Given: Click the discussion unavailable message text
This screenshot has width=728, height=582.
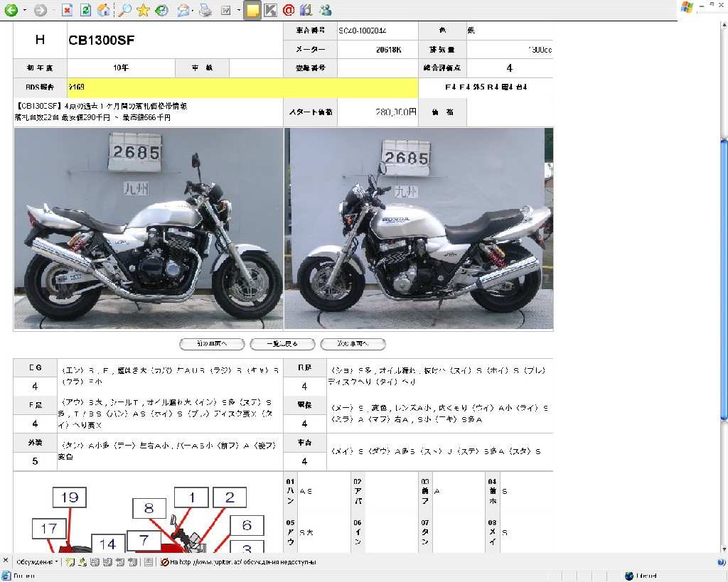Looking at the screenshot, I should pyautogui.click(x=243, y=562).
